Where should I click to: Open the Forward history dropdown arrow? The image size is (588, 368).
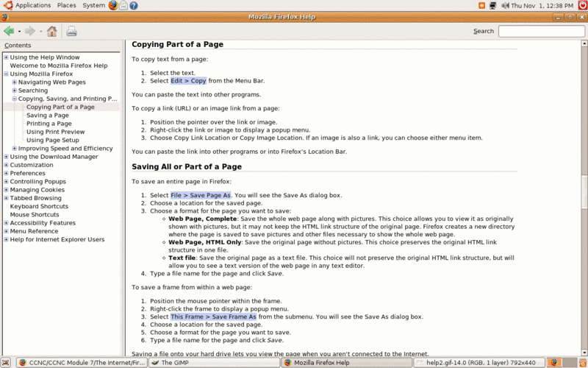[40, 32]
